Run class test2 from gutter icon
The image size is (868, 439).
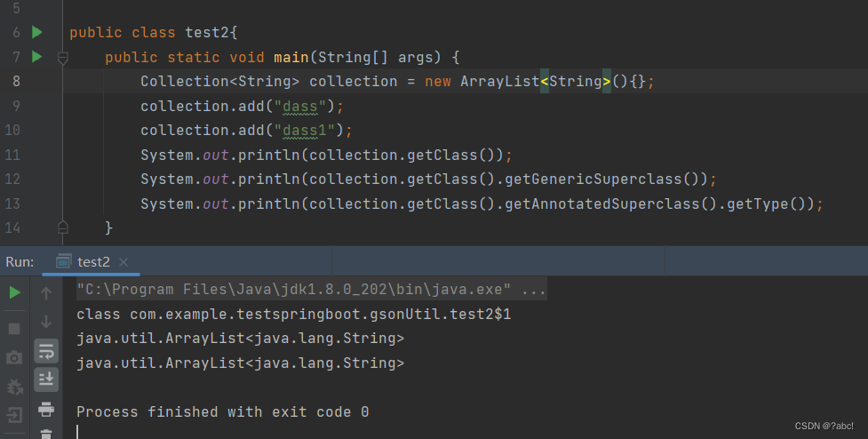click(37, 33)
